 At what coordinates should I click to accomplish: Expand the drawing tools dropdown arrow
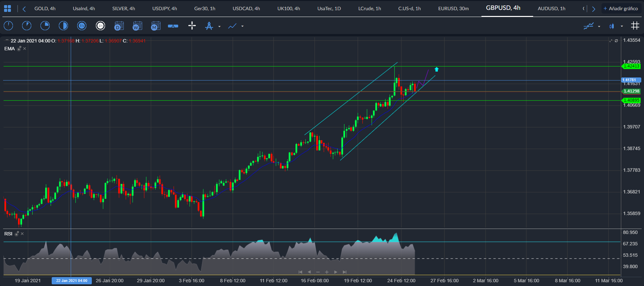(219, 26)
